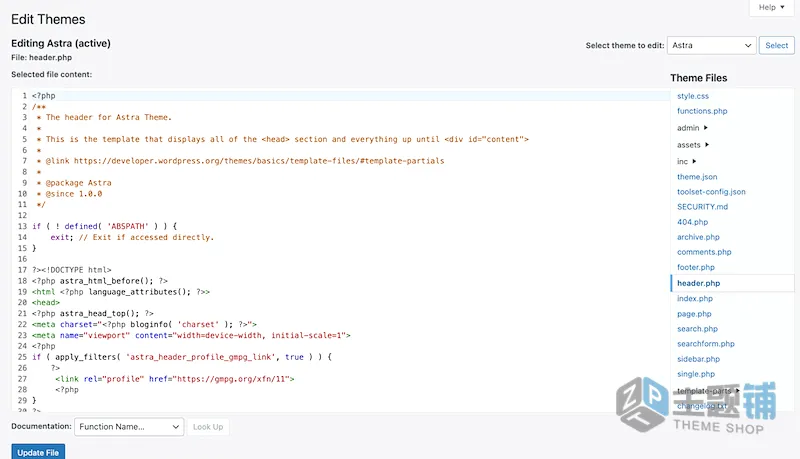Image resolution: width=800 pixels, height=459 pixels.
Task: Open footer.php file
Action: coord(696,267)
